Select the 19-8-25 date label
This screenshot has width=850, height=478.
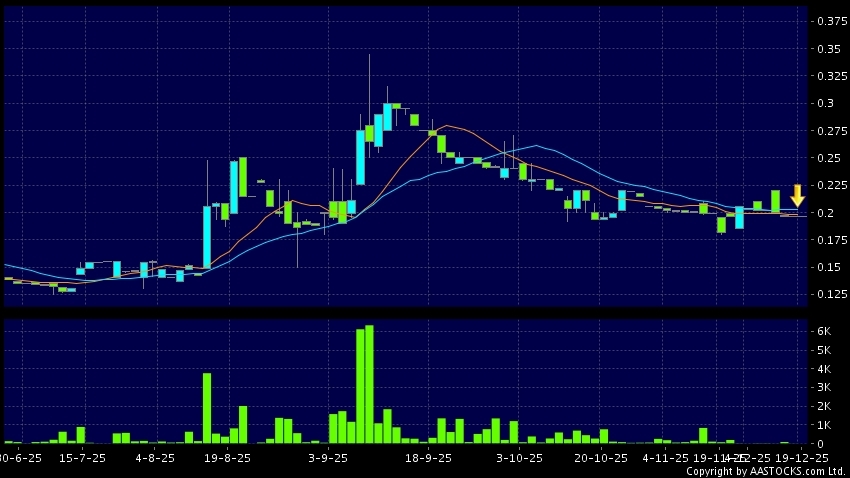coord(228,457)
